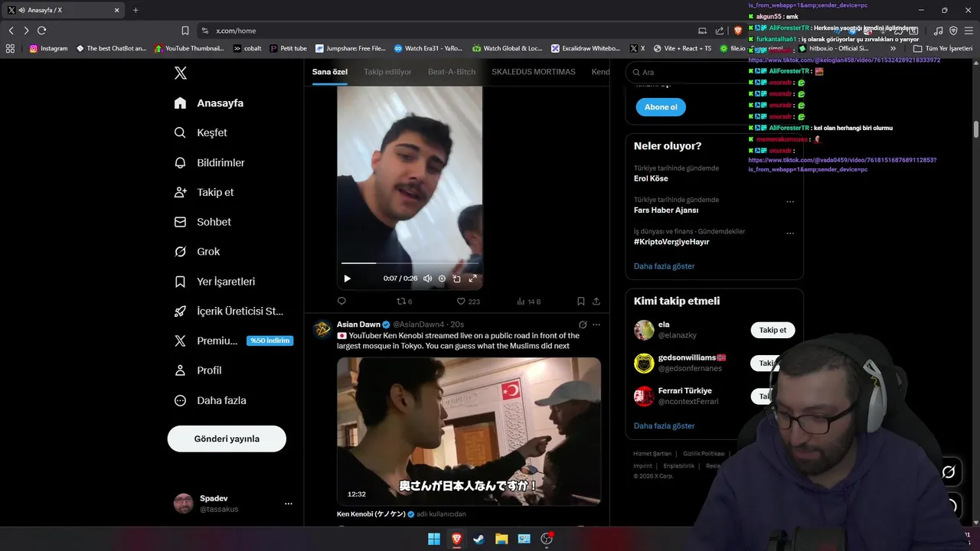The height and width of the screenshot is (551, 980).
Task: Reload the current page
Action: (41, 31)
